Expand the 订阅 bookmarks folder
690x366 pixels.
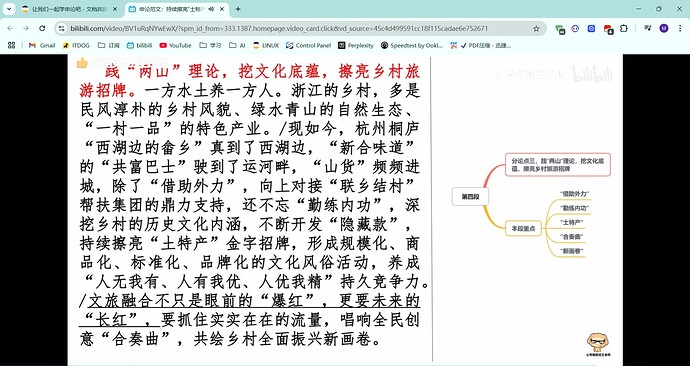[109, 45]
